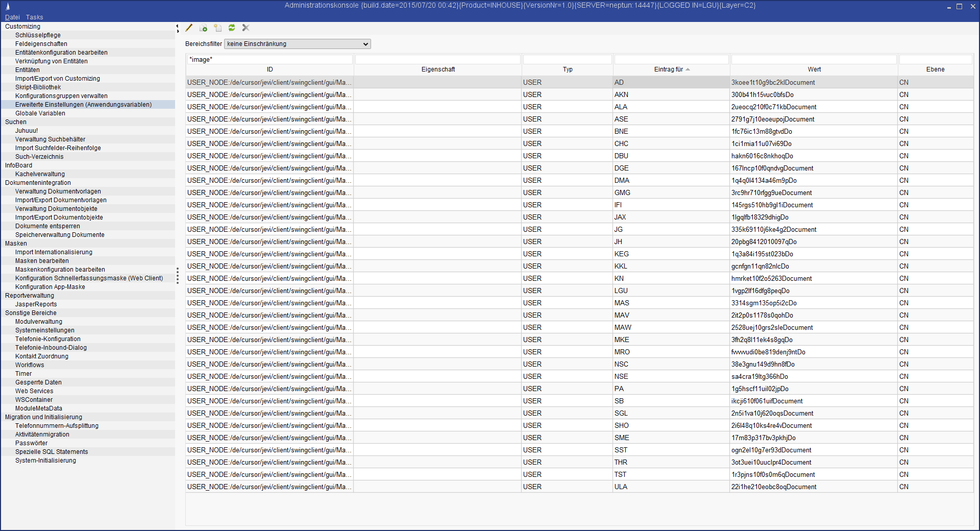
Task: Select the Systemeinstellungen sidebar entry
Action: [x=45, y=330]
